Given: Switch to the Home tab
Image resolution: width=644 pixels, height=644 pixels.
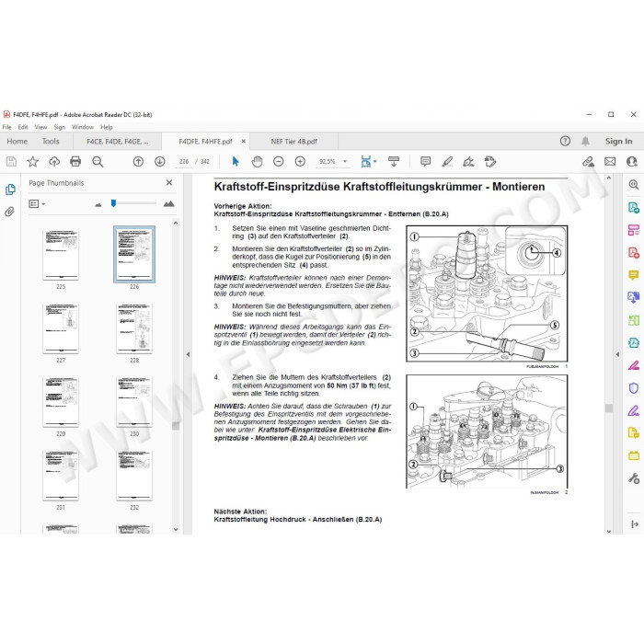Looking at the screenshot, I should point(17,142).
